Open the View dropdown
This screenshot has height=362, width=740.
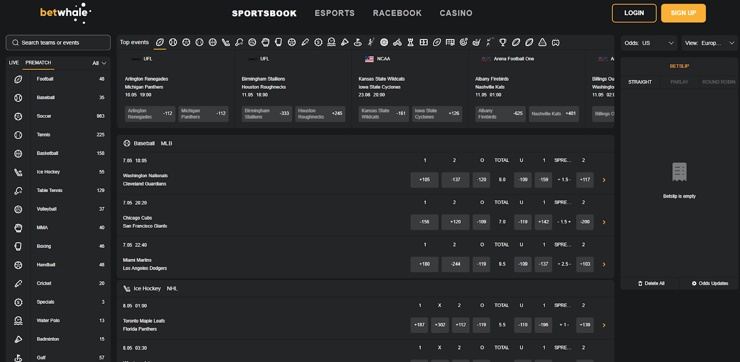pos(709,43)
